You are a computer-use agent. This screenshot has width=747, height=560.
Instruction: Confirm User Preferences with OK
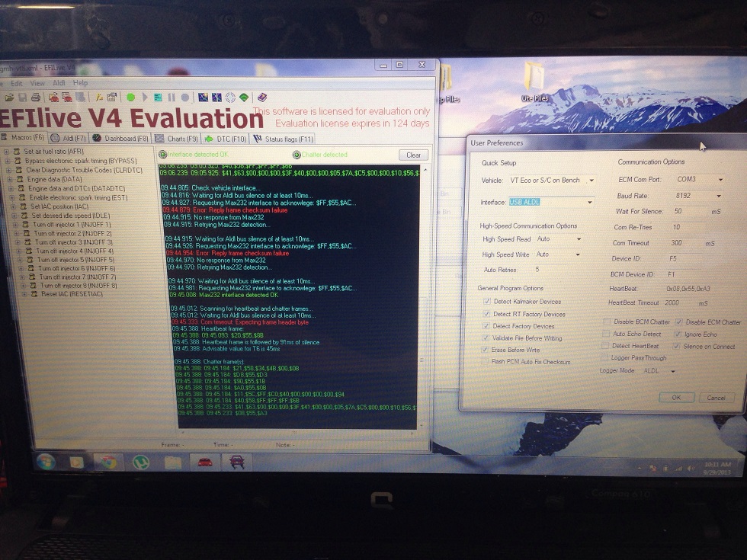(x=676, y=397)
